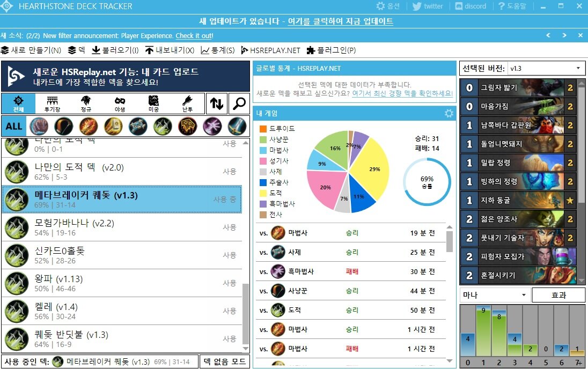
Task: Open the 플러그인(P) plugins menu
Action: [331, 50]
